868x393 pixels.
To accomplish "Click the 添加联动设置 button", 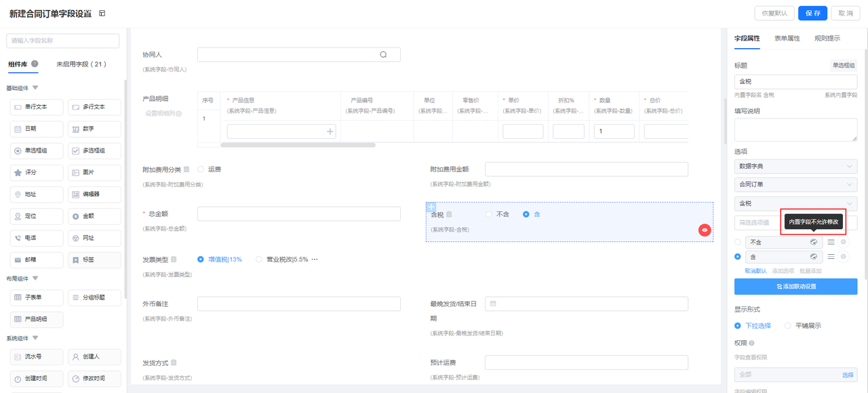I will tap(795, 287).
